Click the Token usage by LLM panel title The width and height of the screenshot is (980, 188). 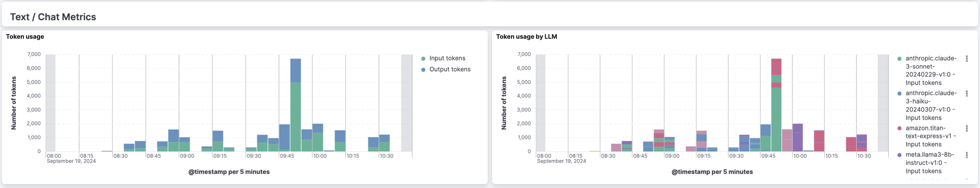coord(526,36)
